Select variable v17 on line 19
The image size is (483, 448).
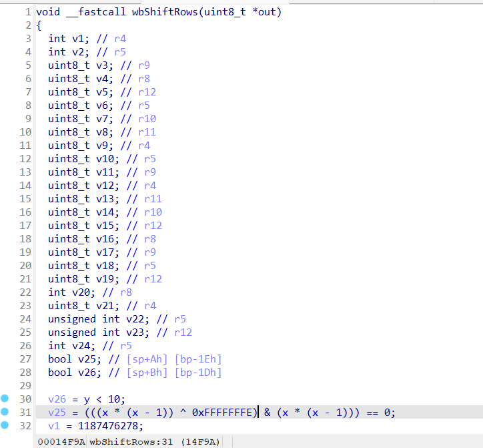(x=107, y=252)
